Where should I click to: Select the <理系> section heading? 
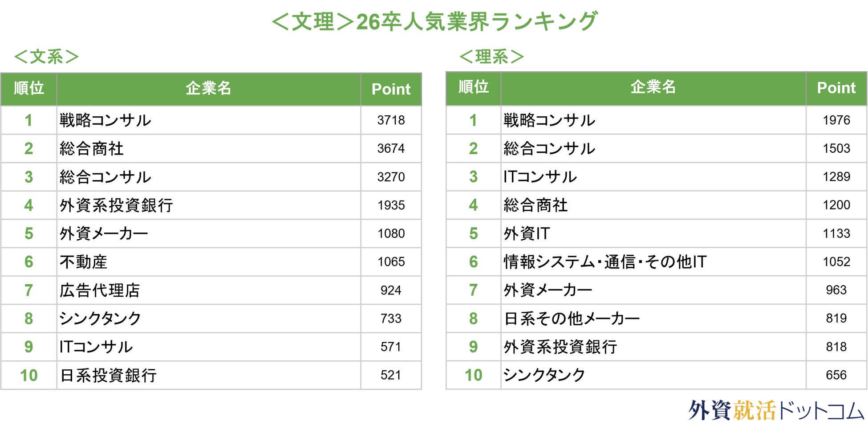click(491, 57)
